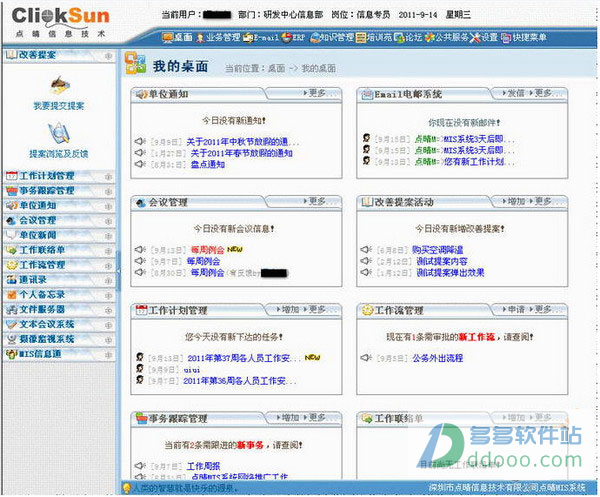Open 培训苑 in the top navigation bar
The width and height of the screenshot is (600, 497).
pyautogui.click(x=374, y=37)
